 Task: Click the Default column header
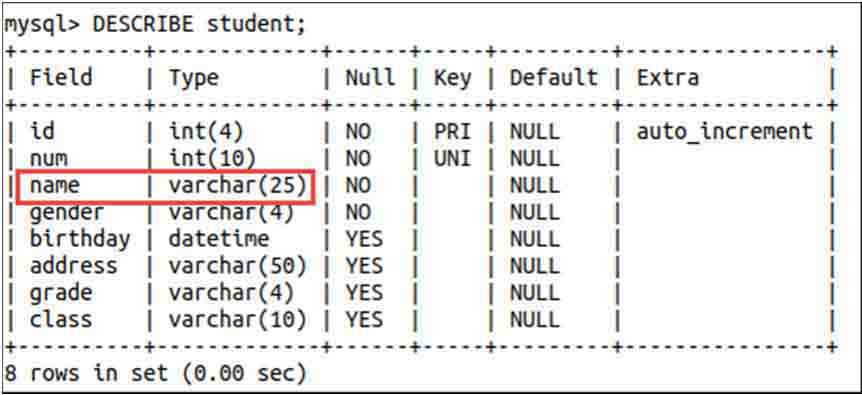(x=554, y=77)
